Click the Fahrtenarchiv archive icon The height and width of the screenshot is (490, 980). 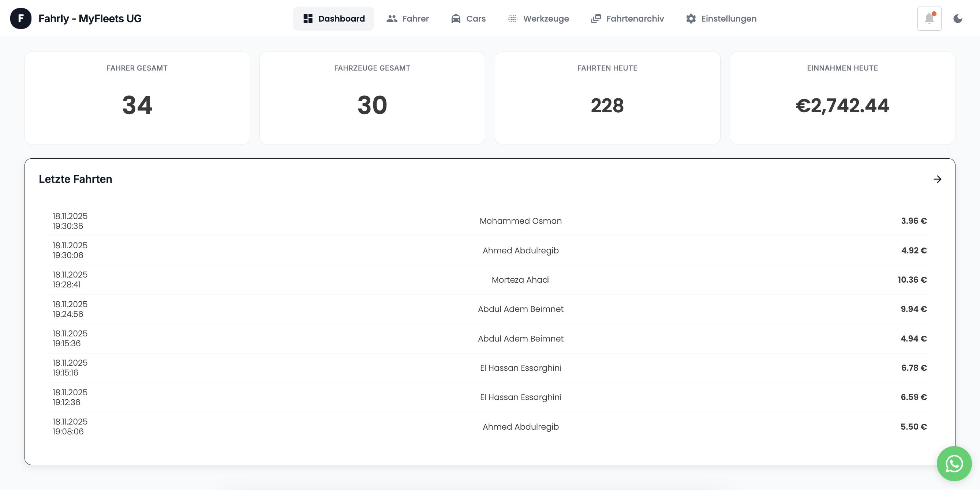pyautogui.click(x=595, y=18)
